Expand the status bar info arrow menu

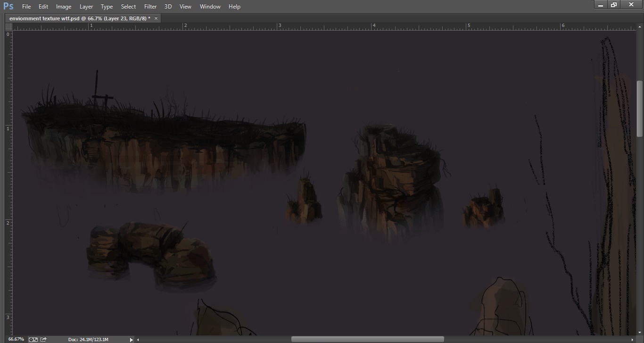131,339
